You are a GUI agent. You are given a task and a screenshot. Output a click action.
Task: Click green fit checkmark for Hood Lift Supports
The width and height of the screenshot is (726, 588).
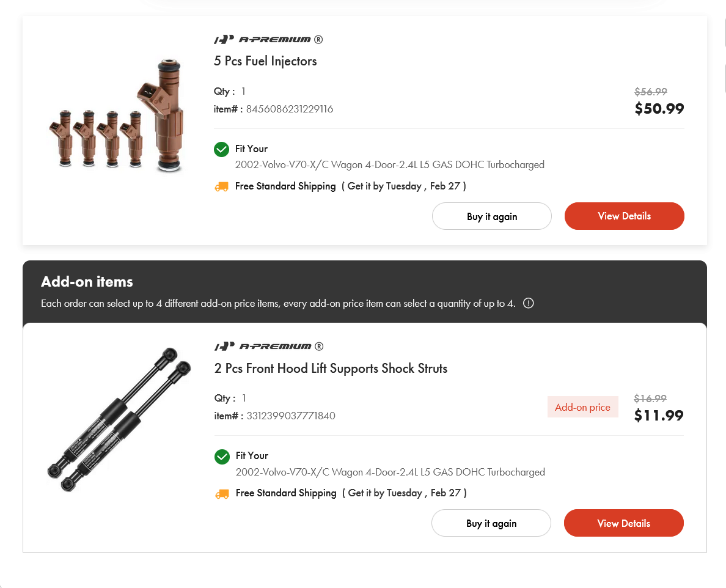point(222,456)
